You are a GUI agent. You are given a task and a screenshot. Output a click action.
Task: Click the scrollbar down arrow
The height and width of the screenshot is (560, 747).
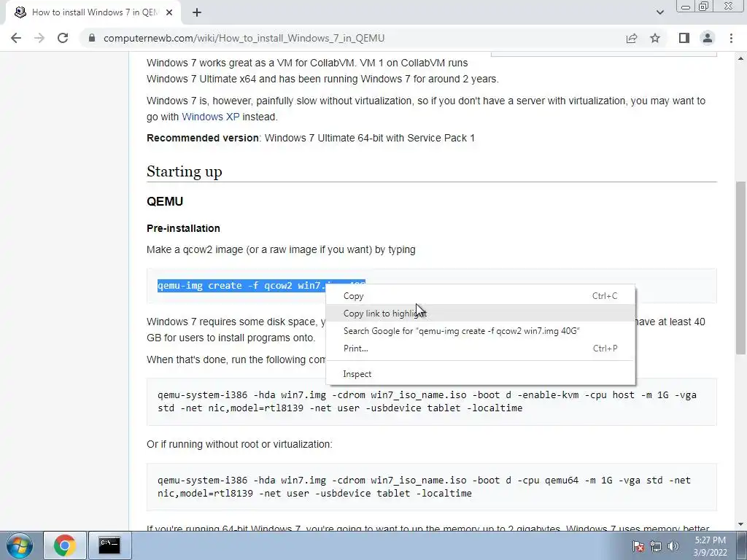click(x=740, y=524)
